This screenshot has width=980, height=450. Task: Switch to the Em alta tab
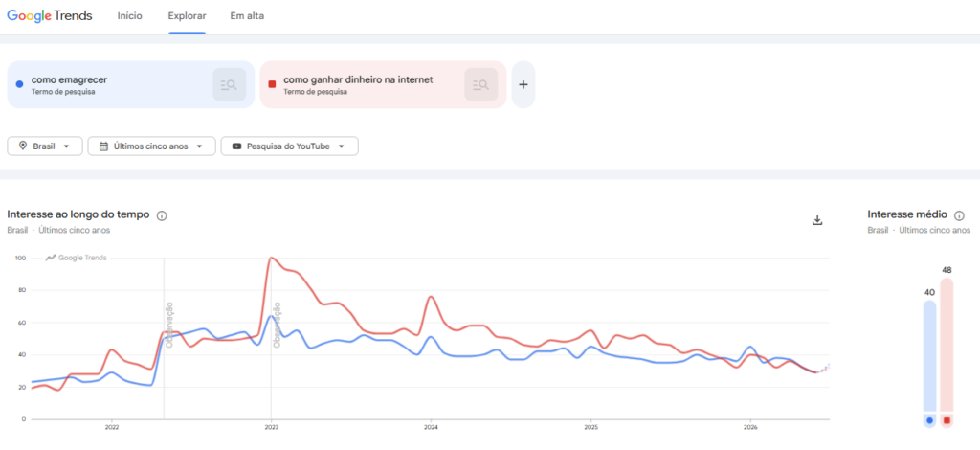tap(247, 16)
